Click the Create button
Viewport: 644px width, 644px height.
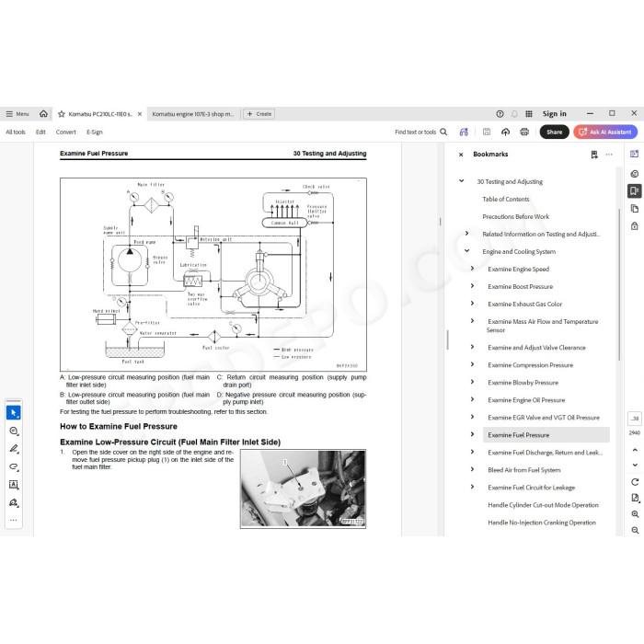click(259, 114)
